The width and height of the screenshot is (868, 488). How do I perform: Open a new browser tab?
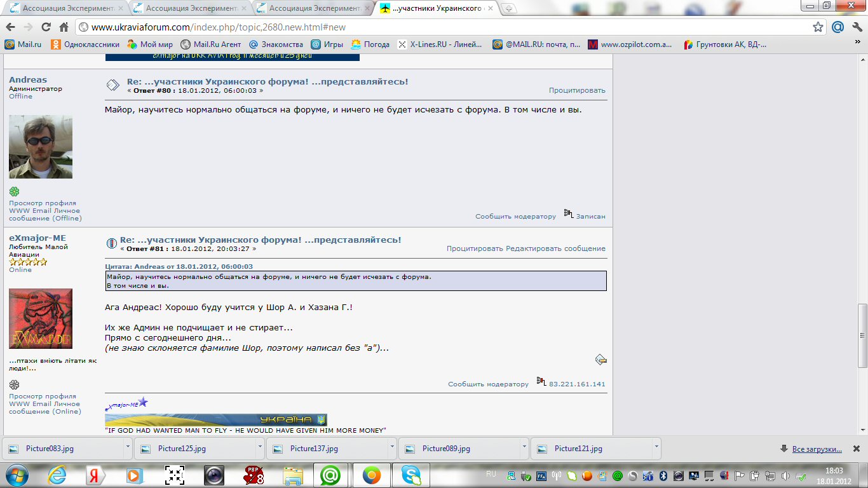(x=510, y=8)
